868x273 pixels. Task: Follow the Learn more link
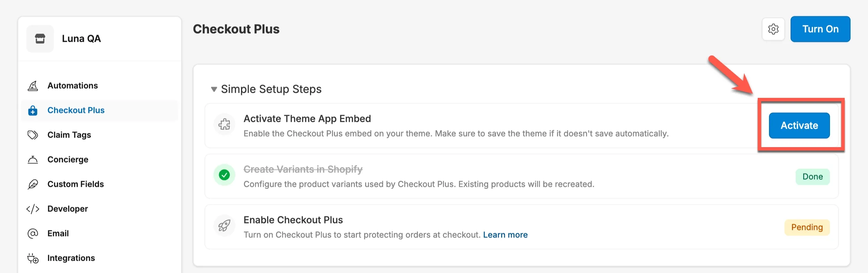(x=505, y=235)
